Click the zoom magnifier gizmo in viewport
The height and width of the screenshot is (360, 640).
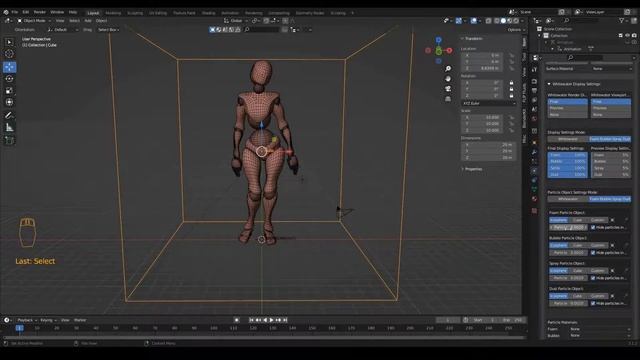pyautogui.click(x=448, y=69)
